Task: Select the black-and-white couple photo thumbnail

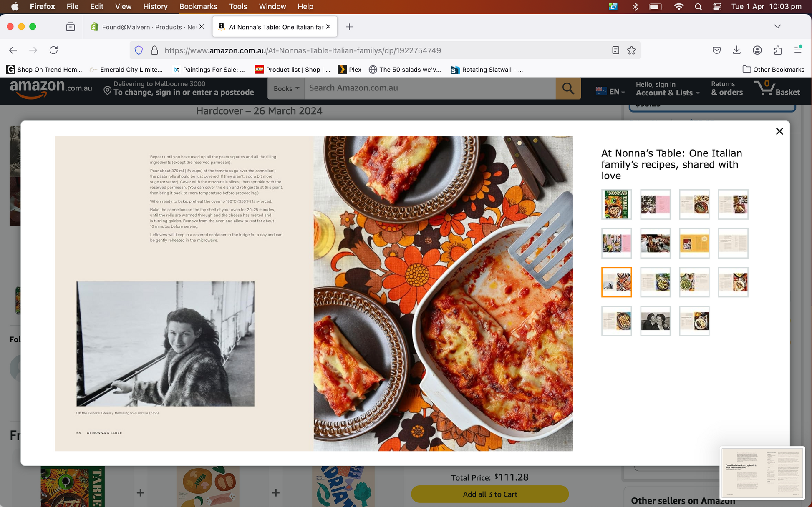Action: pos(655,321)
